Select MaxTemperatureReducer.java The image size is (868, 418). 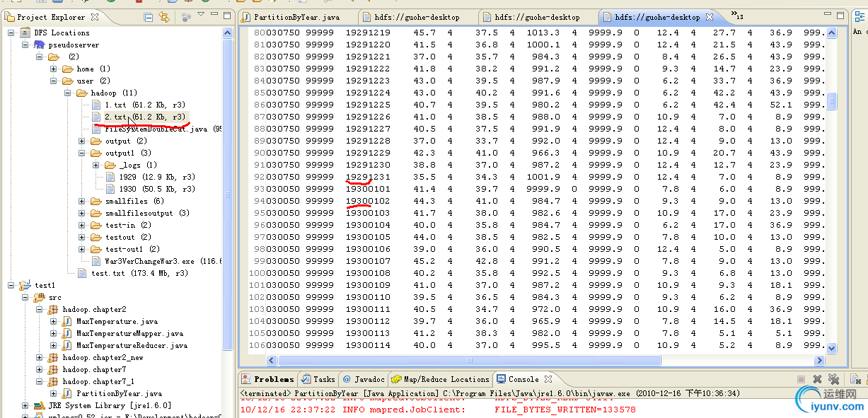[x=126, y=345]
